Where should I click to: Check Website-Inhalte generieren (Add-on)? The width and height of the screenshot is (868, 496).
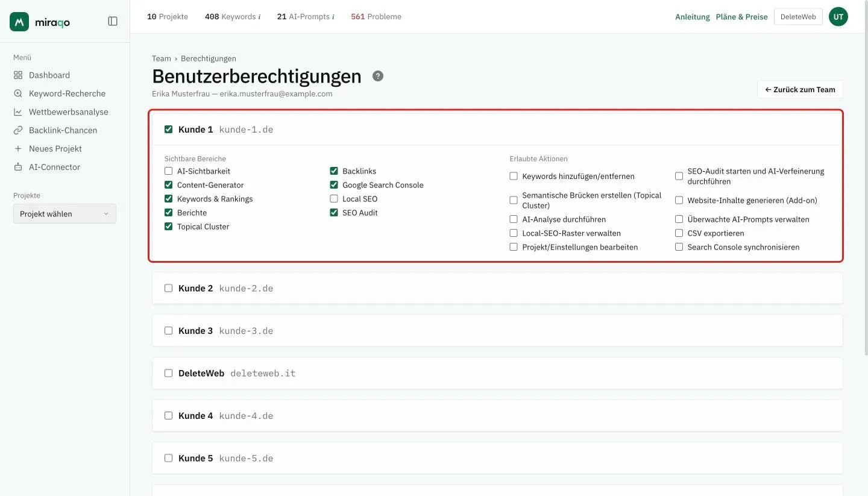679,200
